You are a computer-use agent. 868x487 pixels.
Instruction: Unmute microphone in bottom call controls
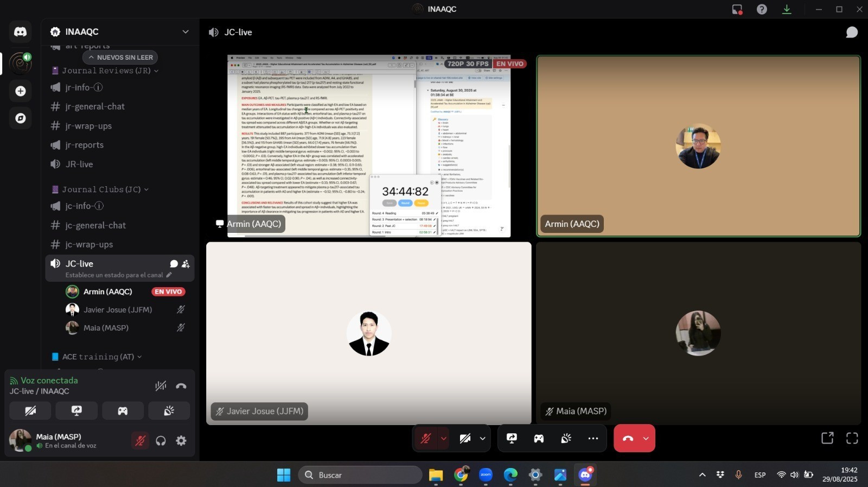pos(426,438)
